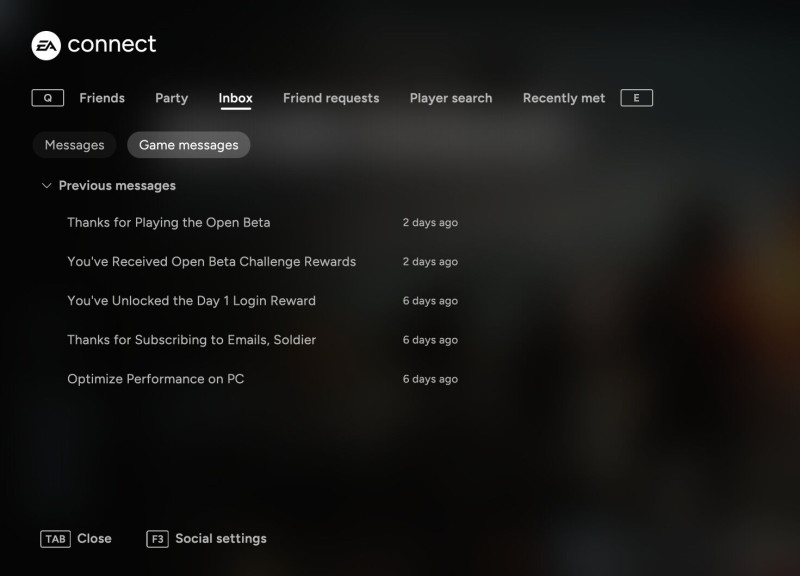View the Optimize Performance on PC message
Screen dimensions: 800x576
click(x=155, y=379)
